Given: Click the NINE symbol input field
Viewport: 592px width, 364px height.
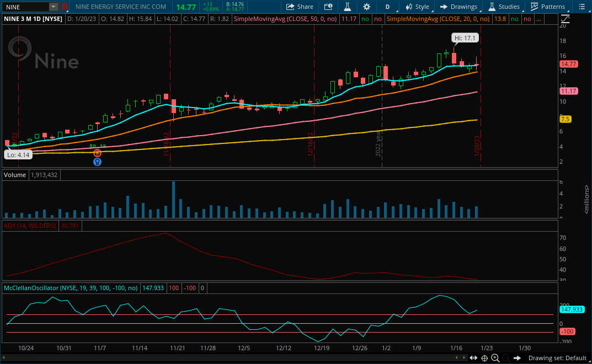Looking at the screenshot, I should (x=26, y=7).
